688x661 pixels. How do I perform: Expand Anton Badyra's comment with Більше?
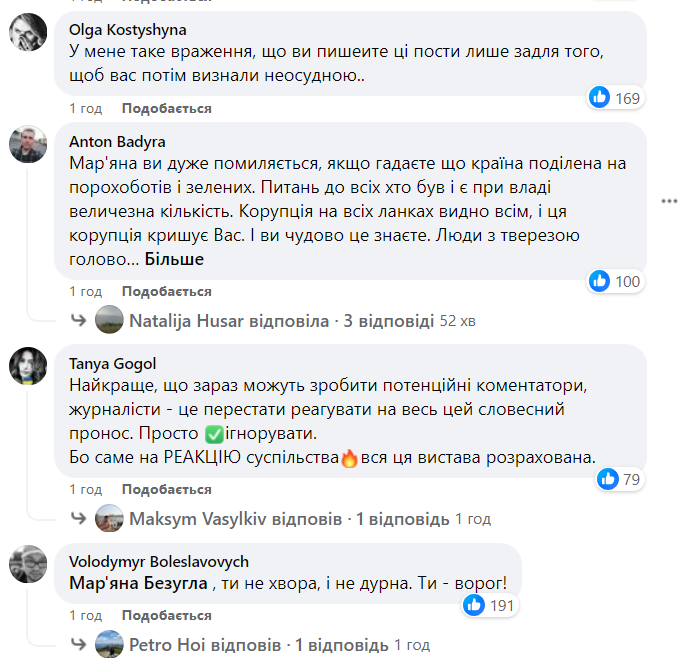[175, 259]
